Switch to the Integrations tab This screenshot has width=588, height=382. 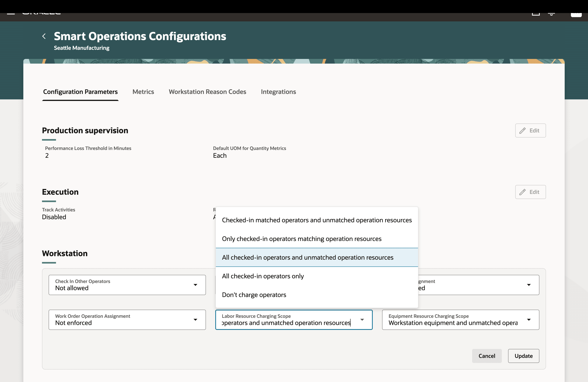coord(278,92)
